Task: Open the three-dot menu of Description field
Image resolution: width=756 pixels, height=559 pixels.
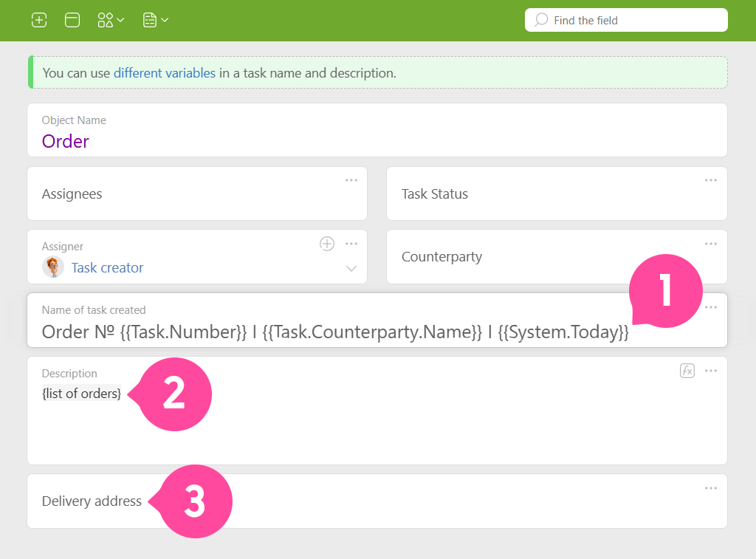Action: 711,371
